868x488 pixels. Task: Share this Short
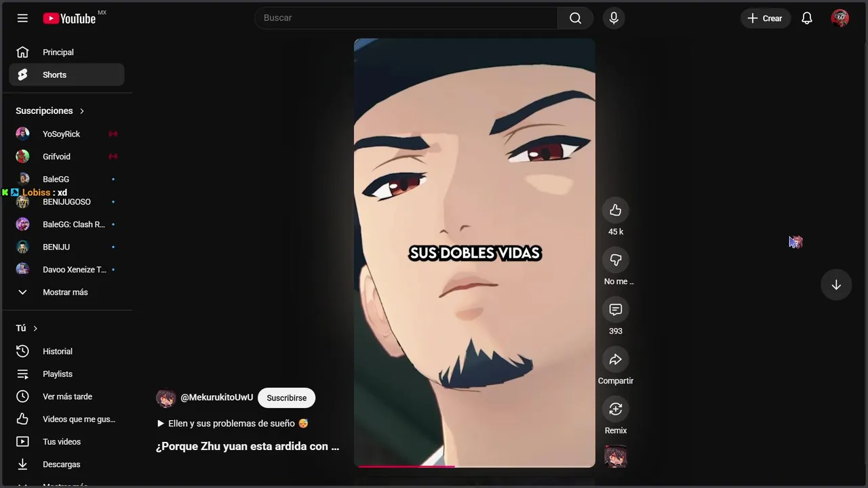(616, 359)
